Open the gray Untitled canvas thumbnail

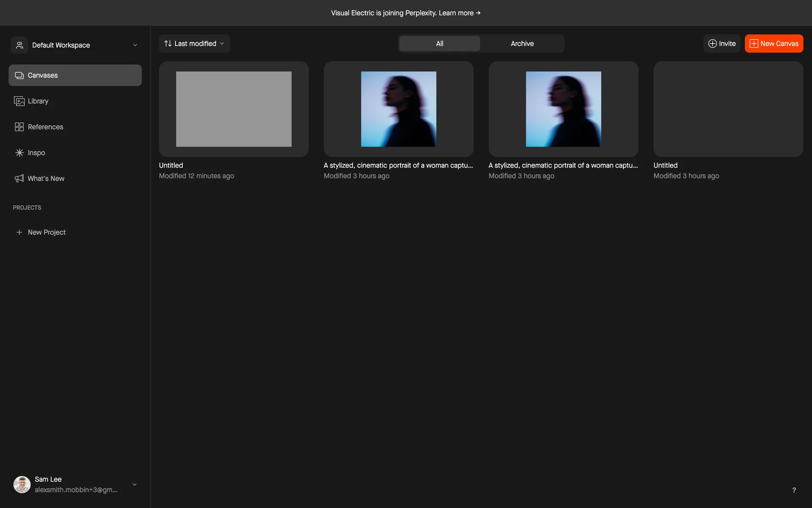233,109
